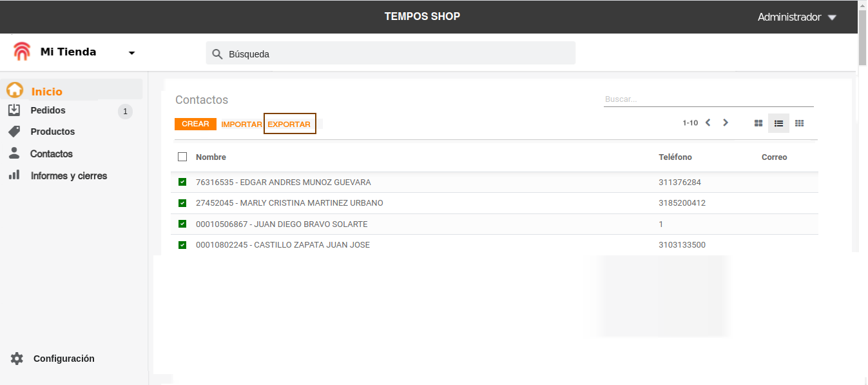Click the Informes y cierres chart icon
This screenshot has height=385, width=868.
[x=14, y=175]
